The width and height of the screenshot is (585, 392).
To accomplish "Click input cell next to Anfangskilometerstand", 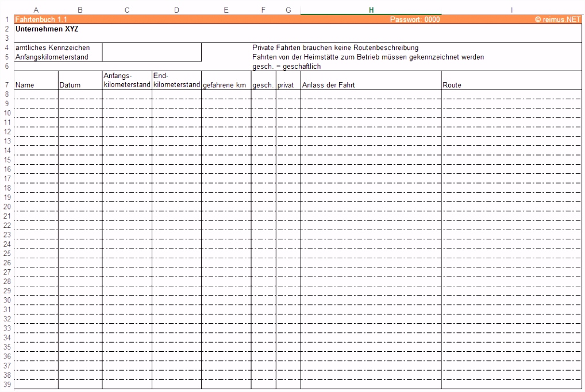I will [x=152, y=57].
